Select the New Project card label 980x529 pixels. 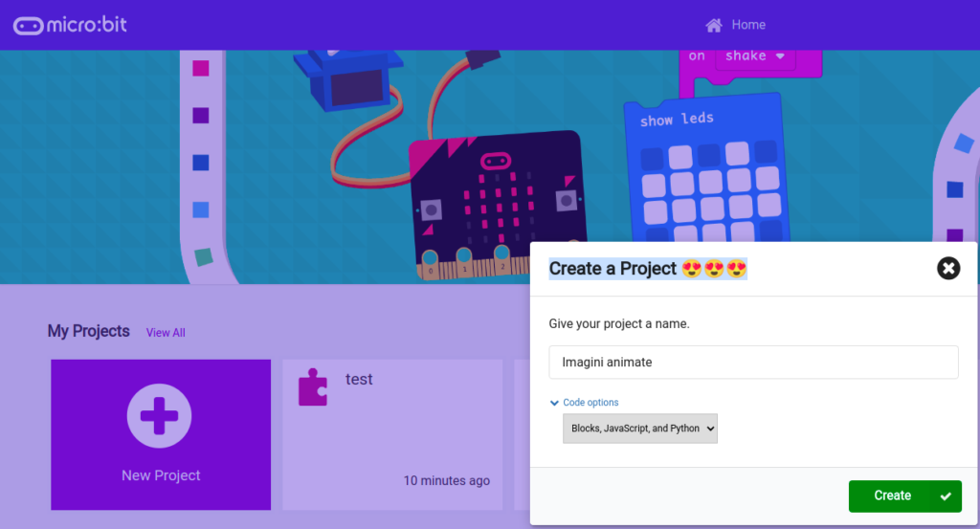pos(161,475)
